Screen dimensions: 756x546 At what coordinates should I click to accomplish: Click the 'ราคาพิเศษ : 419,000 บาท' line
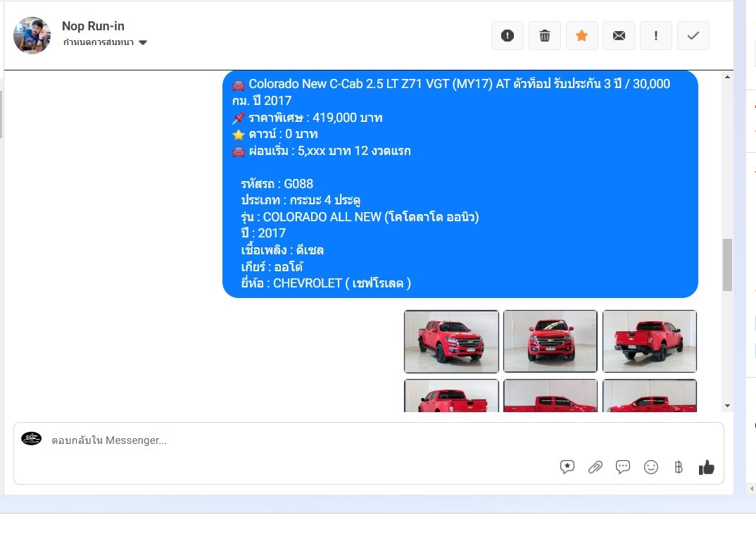click(x=315, y=118)
